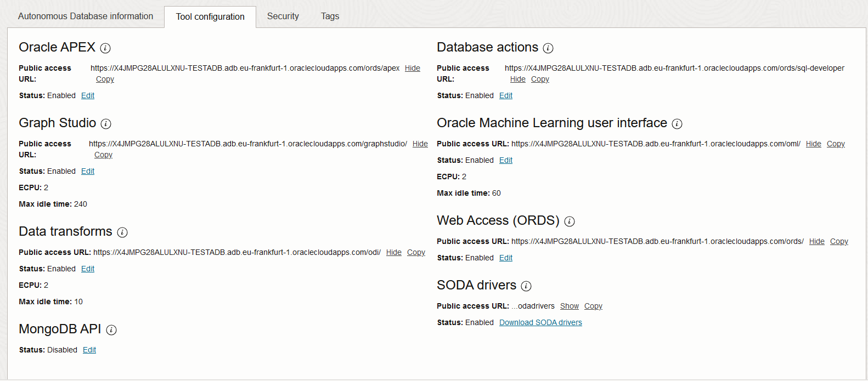Click the SODA drivers section heading
This screenshot has width=868, height=381.
(476, 285)
